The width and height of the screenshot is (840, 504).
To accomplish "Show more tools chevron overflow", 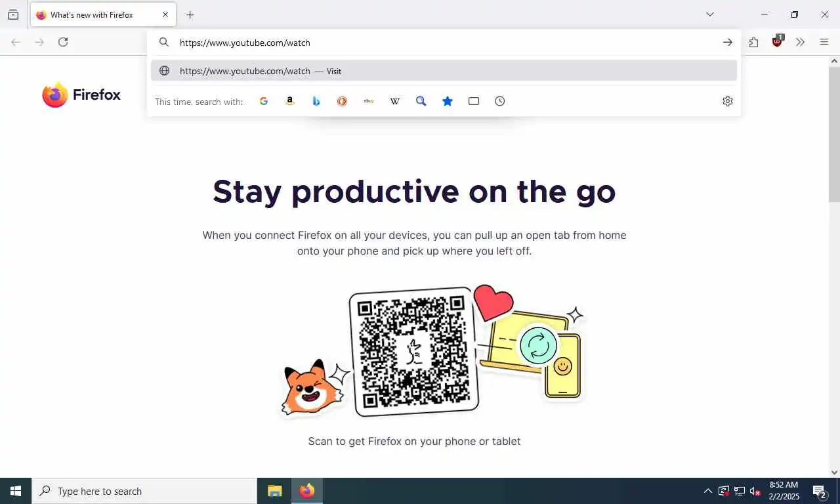I will (801, 42).
